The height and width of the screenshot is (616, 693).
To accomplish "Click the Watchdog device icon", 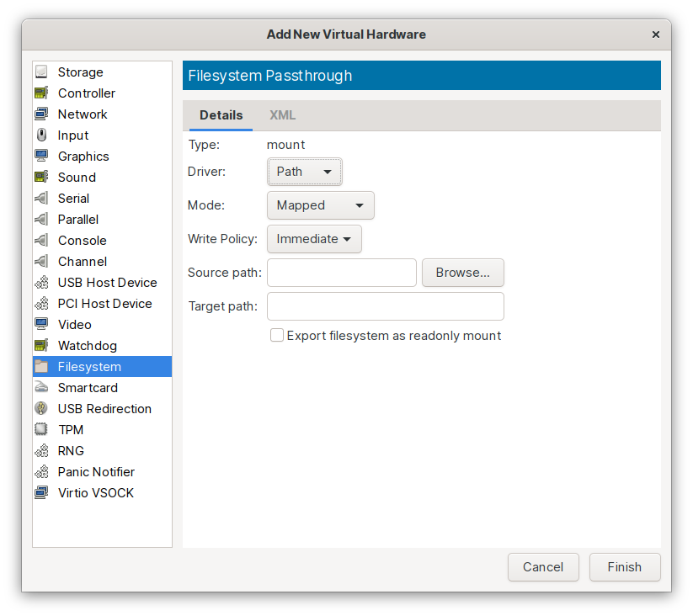I will point(42,345).
